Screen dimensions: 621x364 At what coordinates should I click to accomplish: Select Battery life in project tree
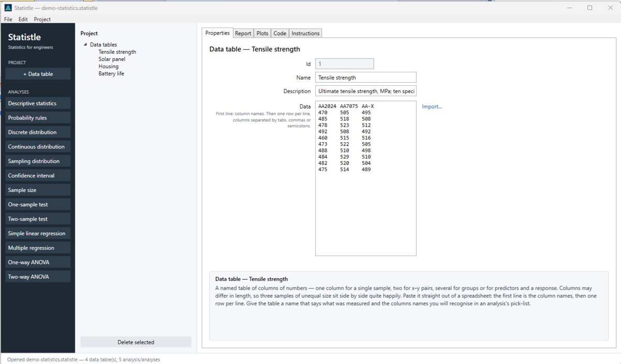click(111, 74)
